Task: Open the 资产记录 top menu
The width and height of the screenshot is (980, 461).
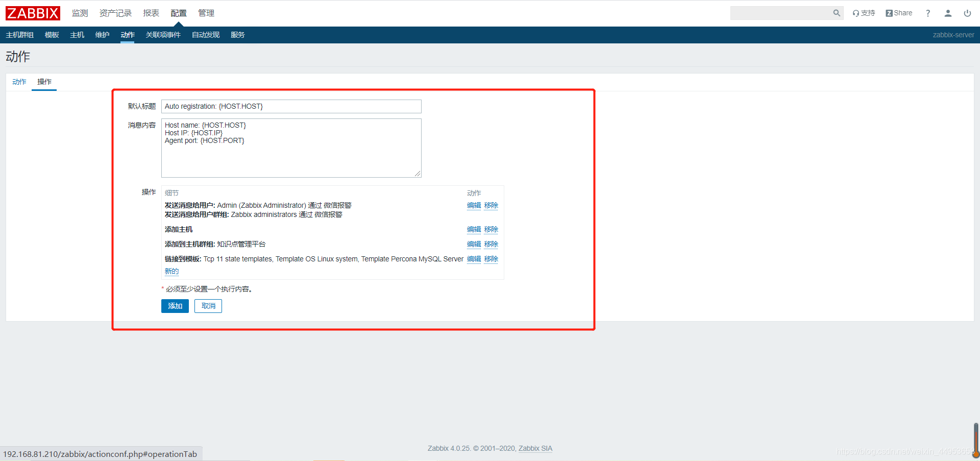Action: pos(115,13)
